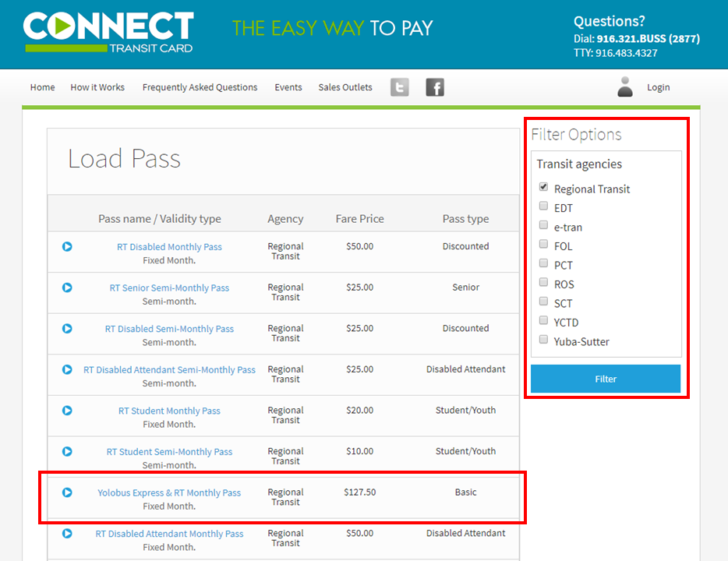Open Frequently Asked Questions
Image resolution: width=728 pixels, height=561 pixels.
click(x=200, y=87)
